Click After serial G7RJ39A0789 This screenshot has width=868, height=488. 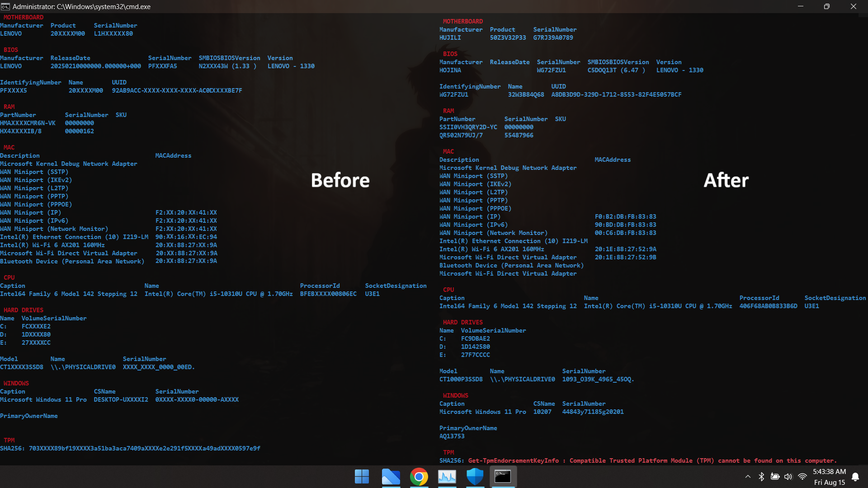[x=553, y=38]
